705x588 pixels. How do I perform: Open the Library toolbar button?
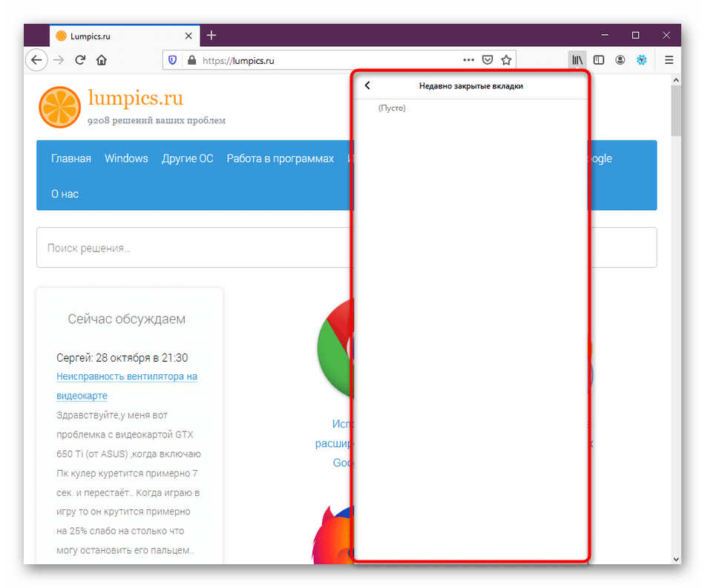point(577,60)
